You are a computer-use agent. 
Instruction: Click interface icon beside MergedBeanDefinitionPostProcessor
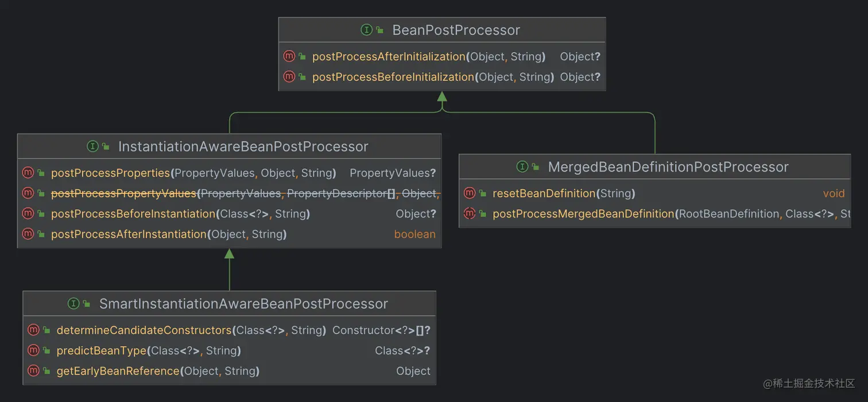tap(522, 167)
